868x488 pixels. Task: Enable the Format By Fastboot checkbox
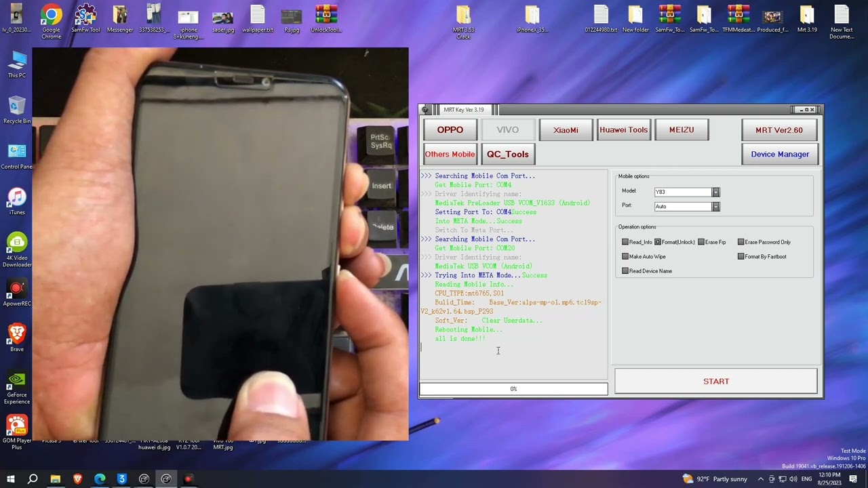click(x=741, y=256)
